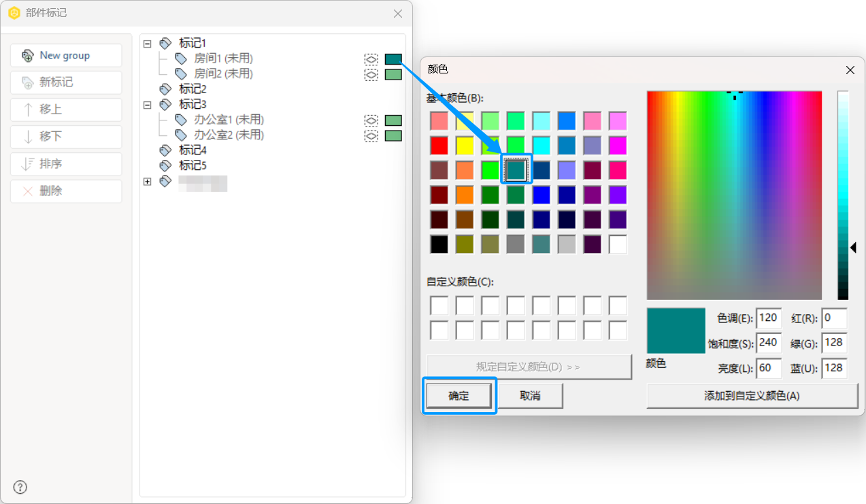
Task: Click the 排序 button
Action: tap(66, 164)
